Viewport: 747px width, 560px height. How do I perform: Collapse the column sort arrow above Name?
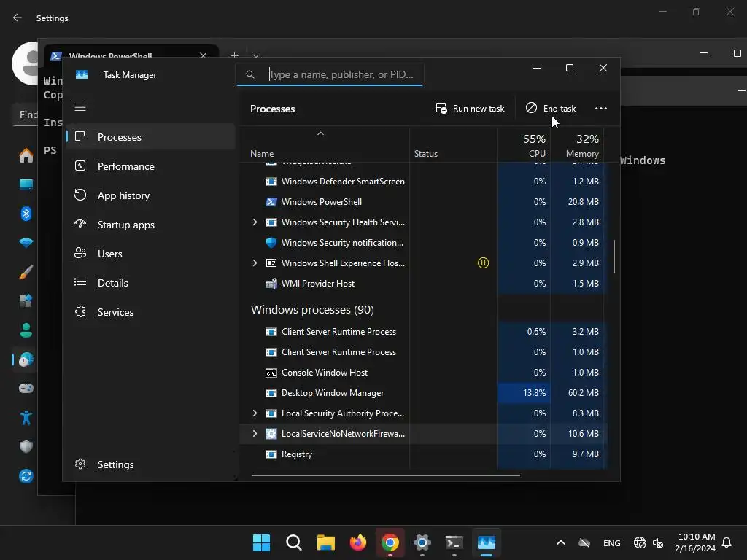click(x=321, y=134)
